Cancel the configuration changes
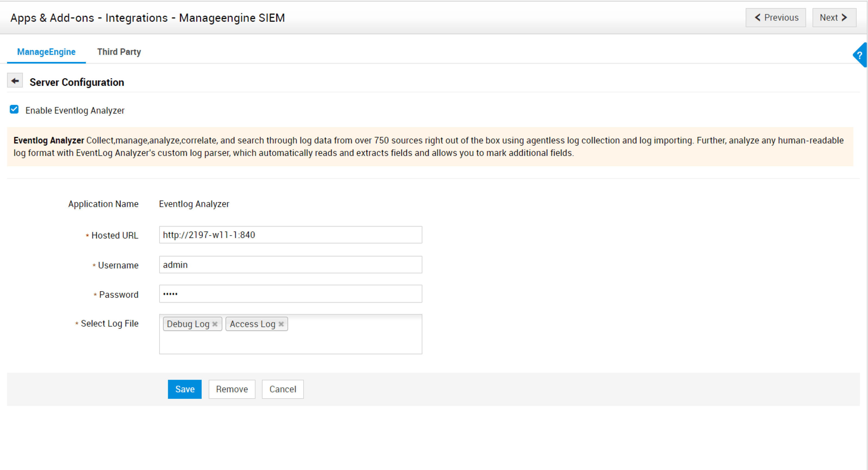 (283, 389)
